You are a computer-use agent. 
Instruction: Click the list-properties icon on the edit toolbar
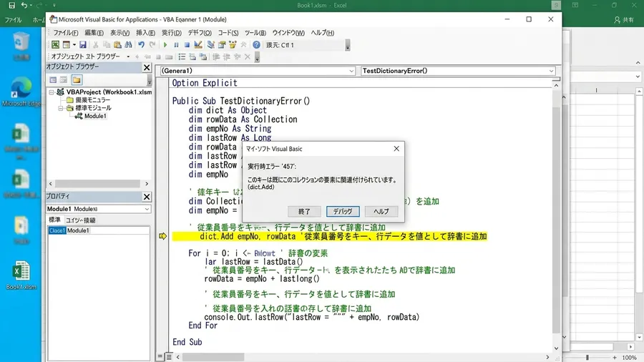[x=182, y=57]
